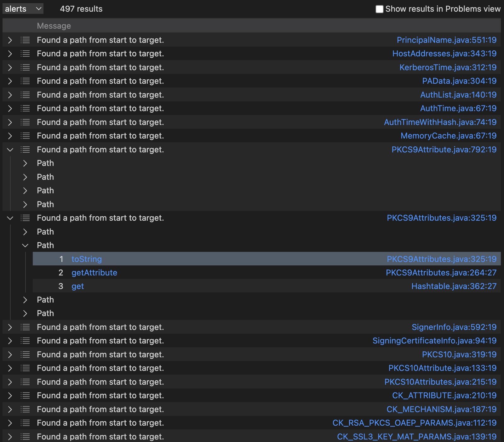Select the get path step
Image resolution: width=504 pixels, height=442 pixels.
(77, 286)
